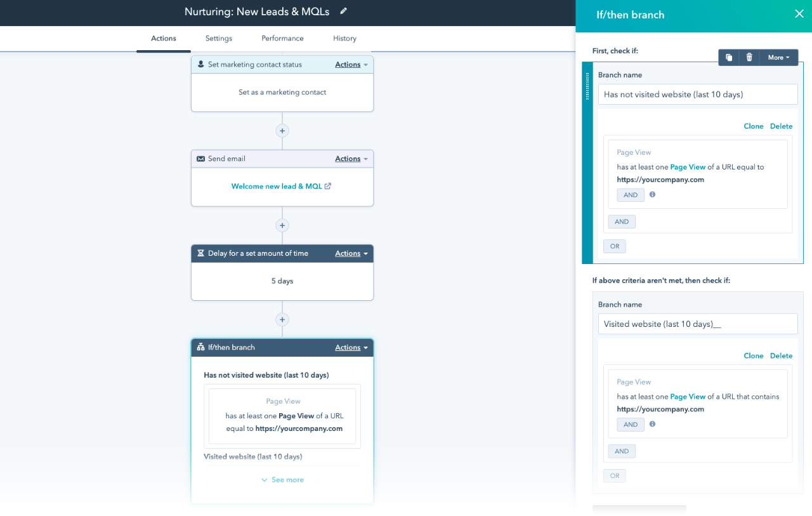Screen dimensions: 812x516
Task: Click the pencil icon to rename the workflow
Action: tap(343, 11)
